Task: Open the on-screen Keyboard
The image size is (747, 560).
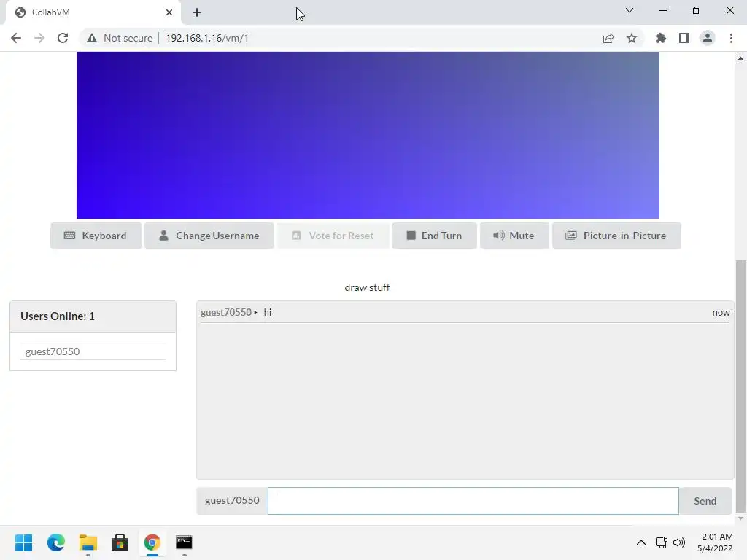Action: click(96, 236)
